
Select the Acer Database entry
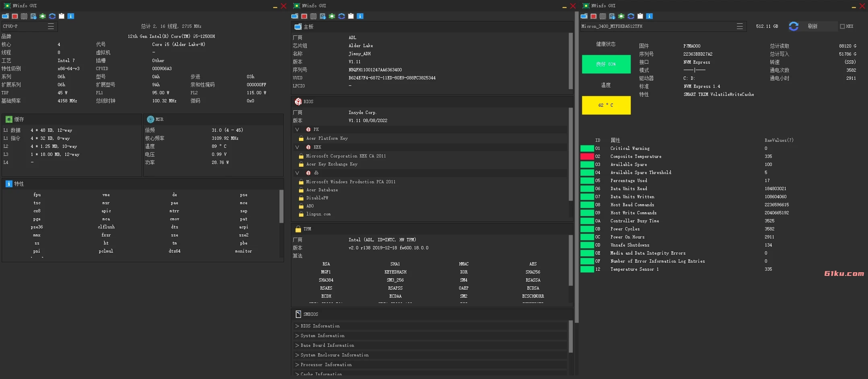[322, 190]
